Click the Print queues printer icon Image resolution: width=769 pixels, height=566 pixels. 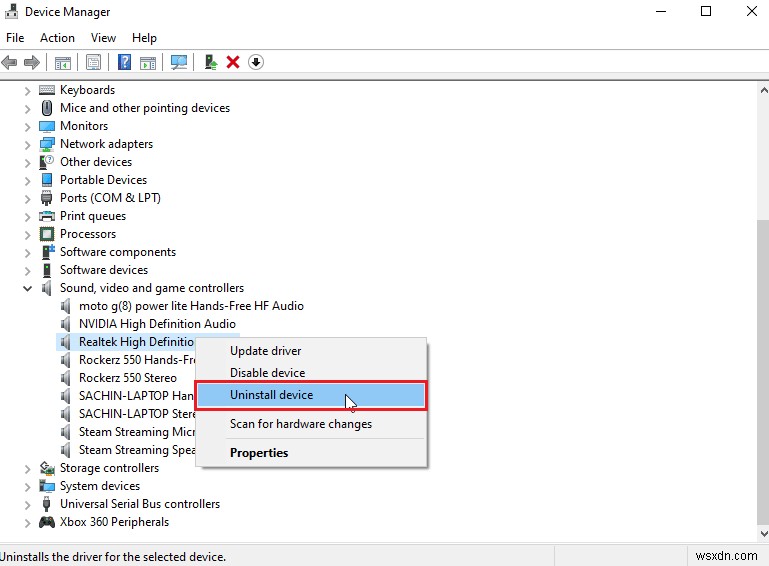pyautogui.click(x=47, y=216)
